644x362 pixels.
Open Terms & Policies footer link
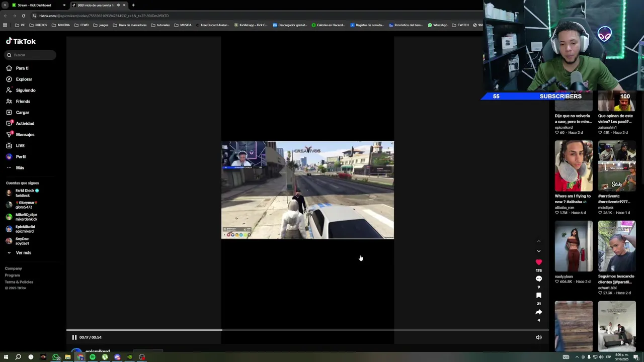pos(19,282)
